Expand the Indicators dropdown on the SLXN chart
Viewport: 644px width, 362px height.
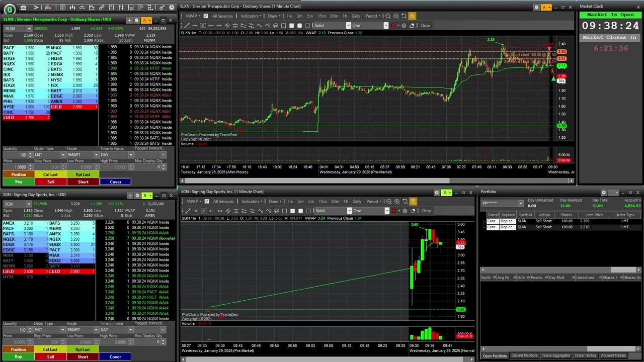point(251,16)
